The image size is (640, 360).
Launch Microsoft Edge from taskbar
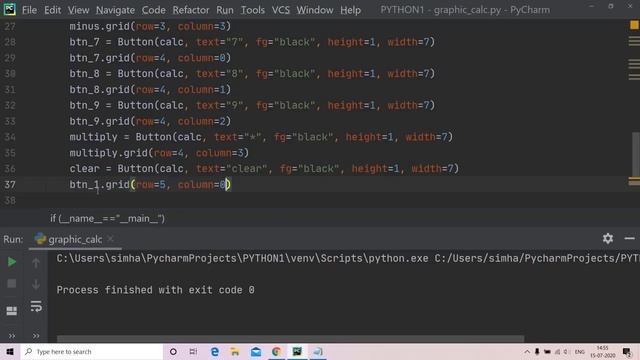point(215,351)
